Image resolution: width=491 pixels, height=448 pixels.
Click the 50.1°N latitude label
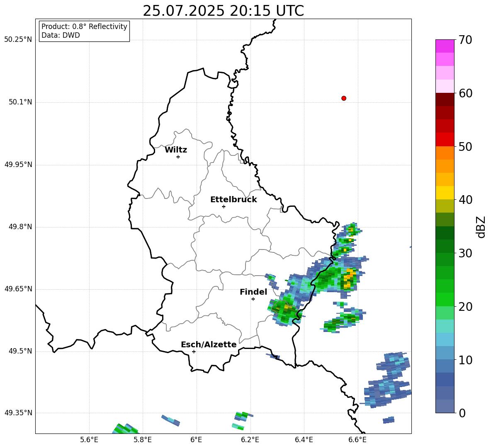pos(21,102)
